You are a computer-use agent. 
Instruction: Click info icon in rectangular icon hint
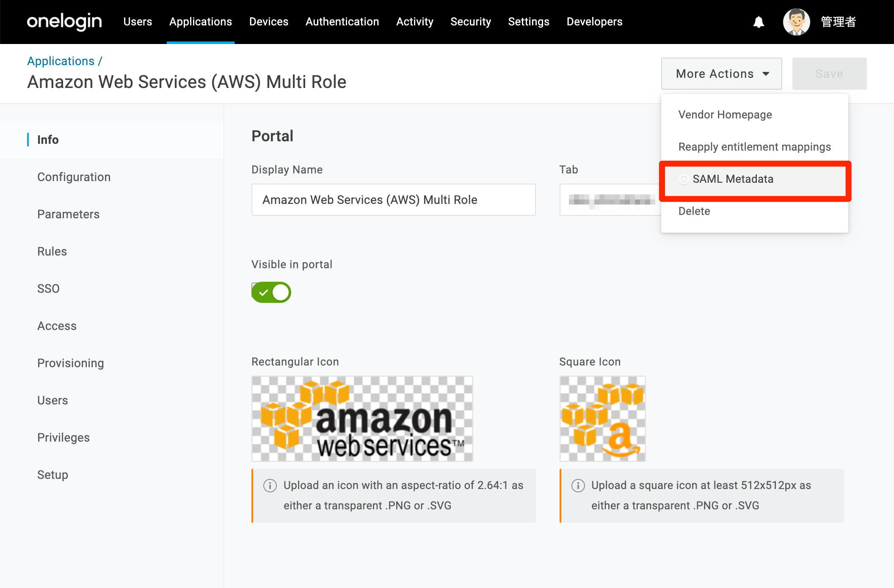(270, 485)
